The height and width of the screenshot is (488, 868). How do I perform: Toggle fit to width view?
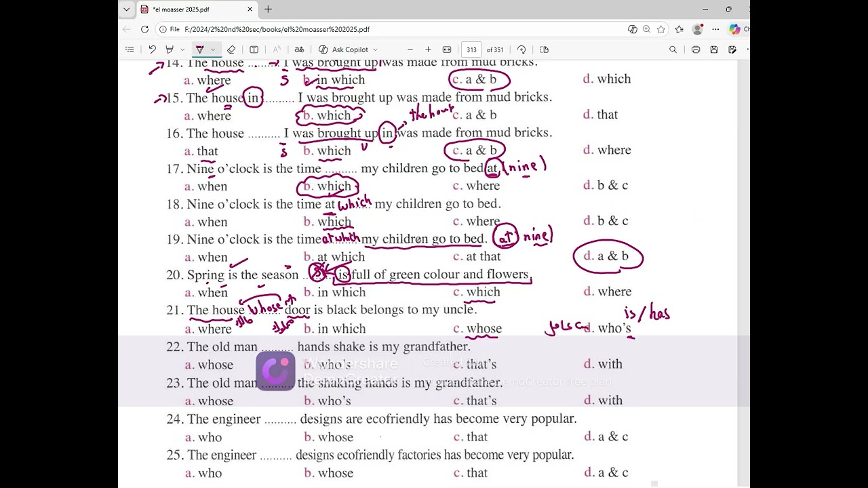tap(447, 49)
